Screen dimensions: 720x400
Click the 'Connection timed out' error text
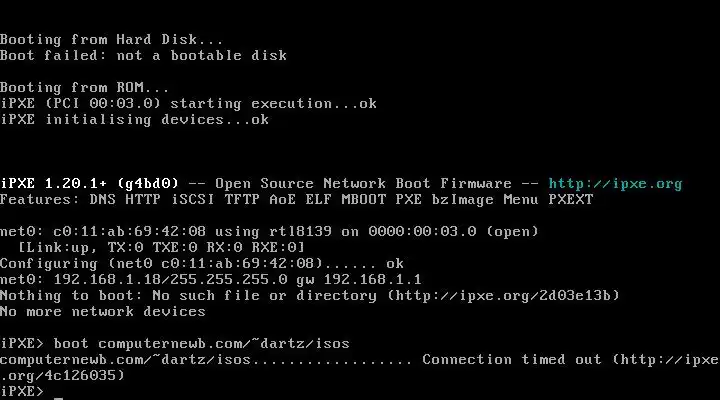[x=512, y=360]
